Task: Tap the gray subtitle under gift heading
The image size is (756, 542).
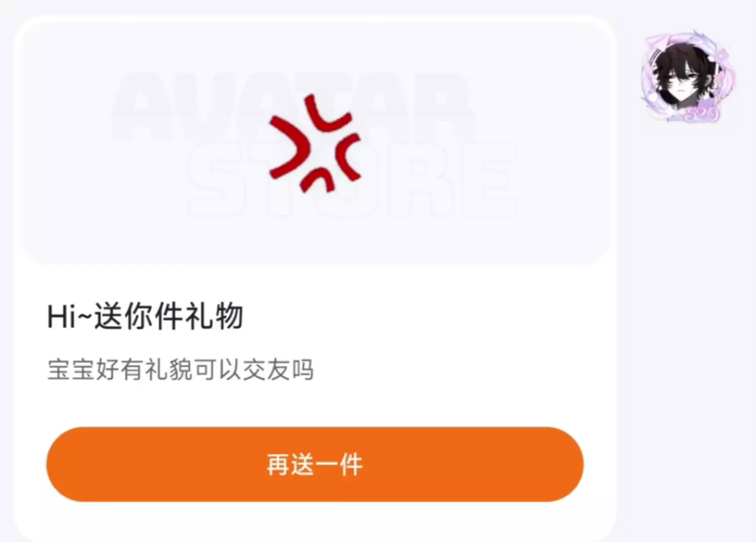Action: (181, 370)
